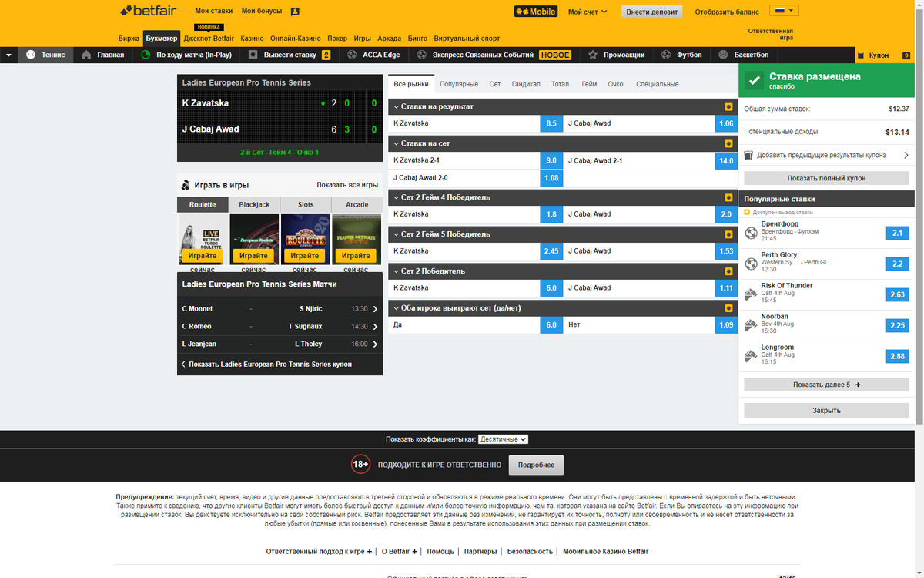Collapse the Ставки на сет market

(x=396, y=143)
